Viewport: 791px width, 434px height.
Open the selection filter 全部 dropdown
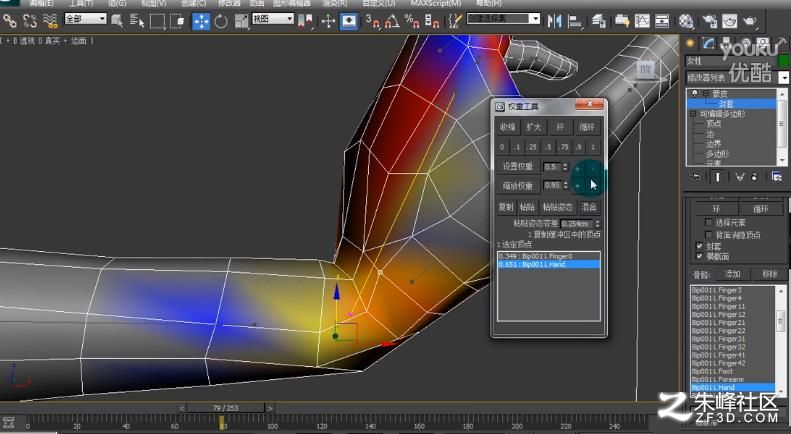click(85, 19)
